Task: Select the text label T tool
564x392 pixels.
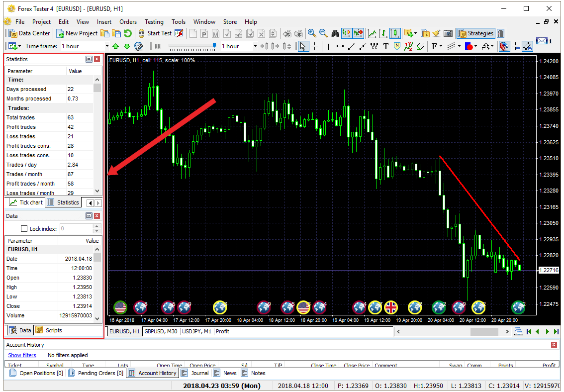Action: [x=385, y=46]
